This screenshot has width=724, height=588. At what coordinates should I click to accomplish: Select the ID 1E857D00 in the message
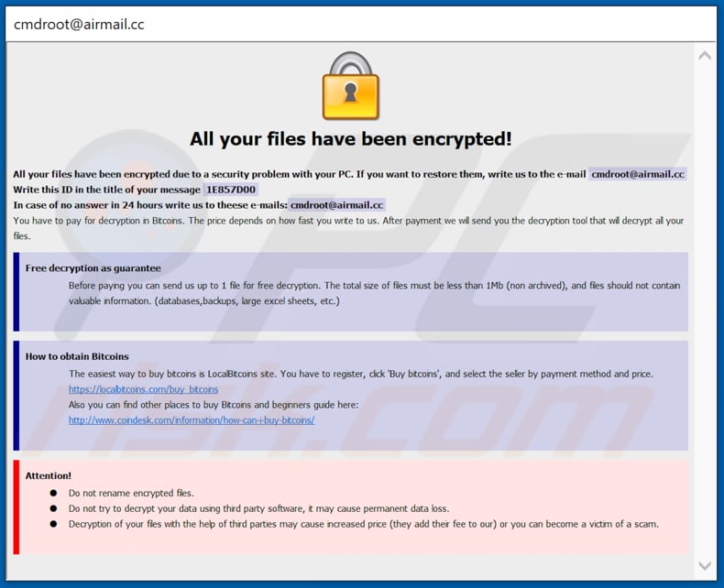[x=231, y=190]
